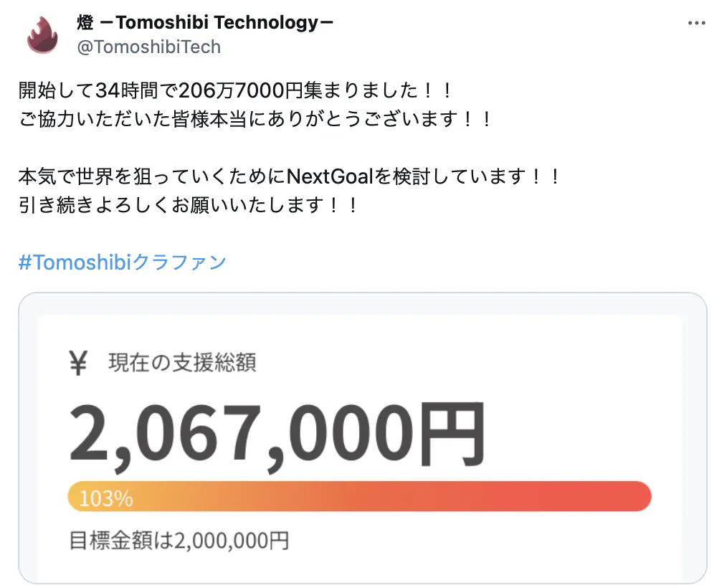The image size is (727, 588).
Task: Click the blank white area right of the amount
Action: pos(581,430)
